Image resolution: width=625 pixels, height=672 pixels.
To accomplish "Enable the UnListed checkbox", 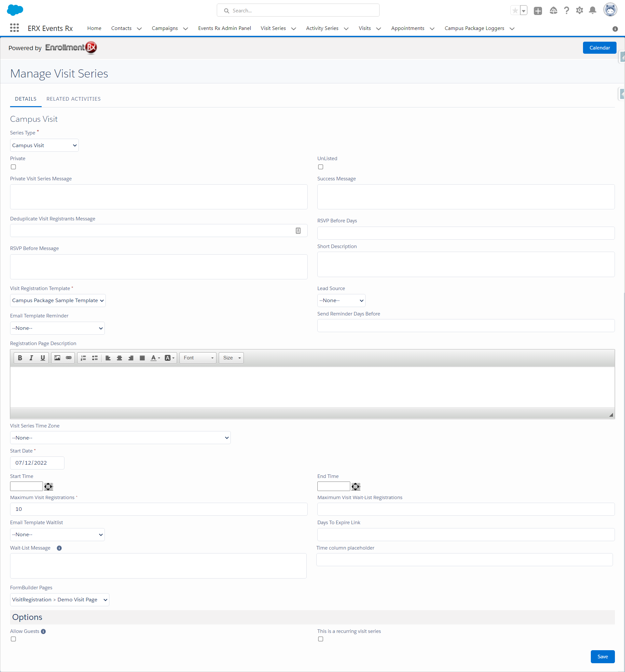I will pyautogui.click(x=320, y=167).
